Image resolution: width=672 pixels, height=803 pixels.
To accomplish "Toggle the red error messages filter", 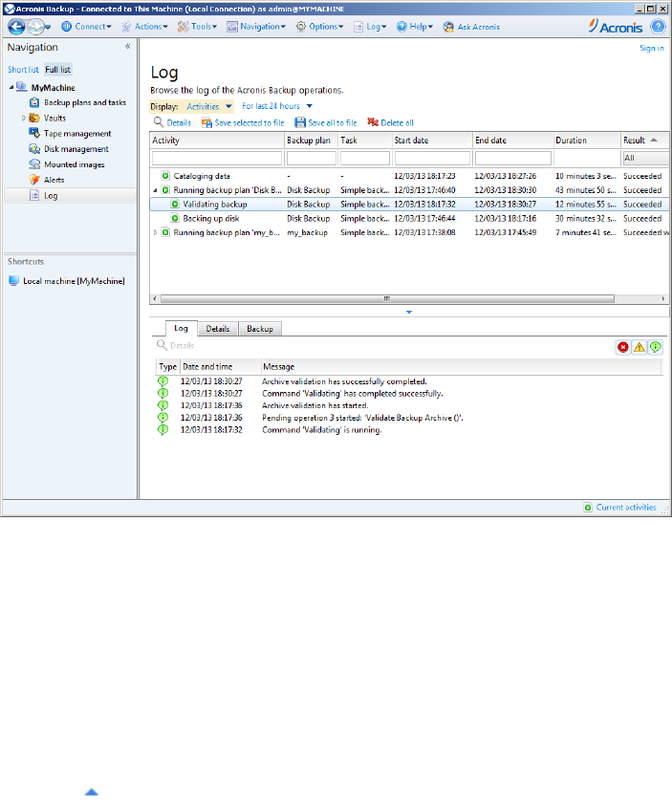I will tap(623, 347).
